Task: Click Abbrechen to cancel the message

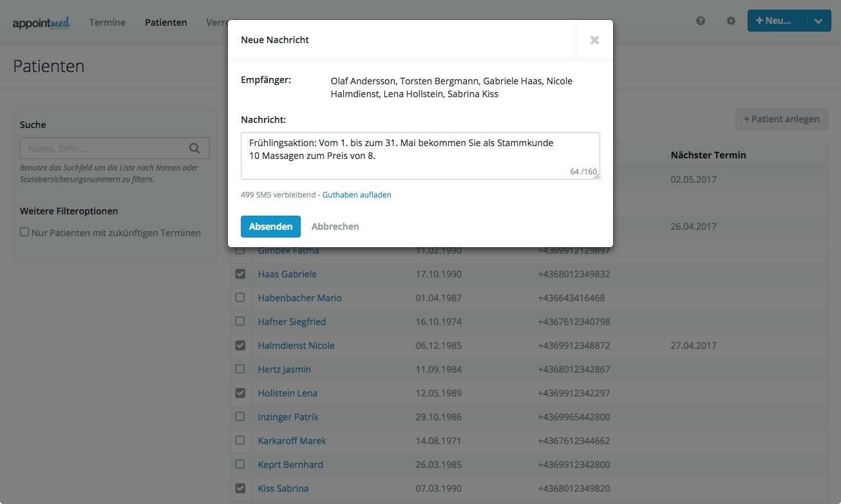Action: [x=335, y=227]
